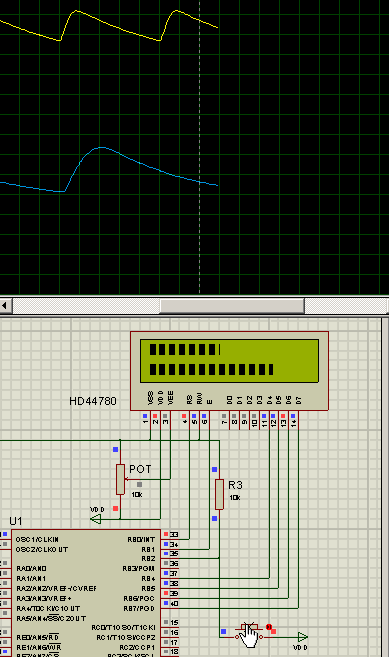Click the POT label text
Screen dimensions: 389x657
(x=140, y=469)
